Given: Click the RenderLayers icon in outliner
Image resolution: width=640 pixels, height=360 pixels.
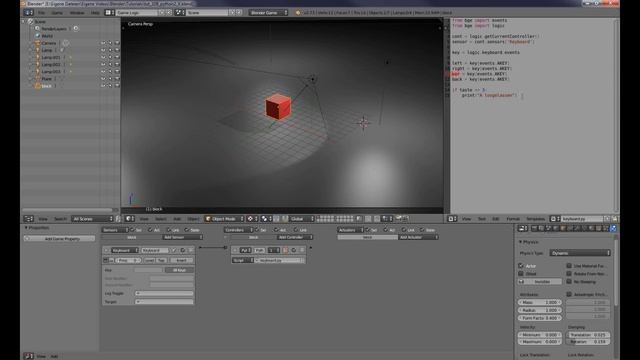Looking at the screenshot, I should [38, 29].
